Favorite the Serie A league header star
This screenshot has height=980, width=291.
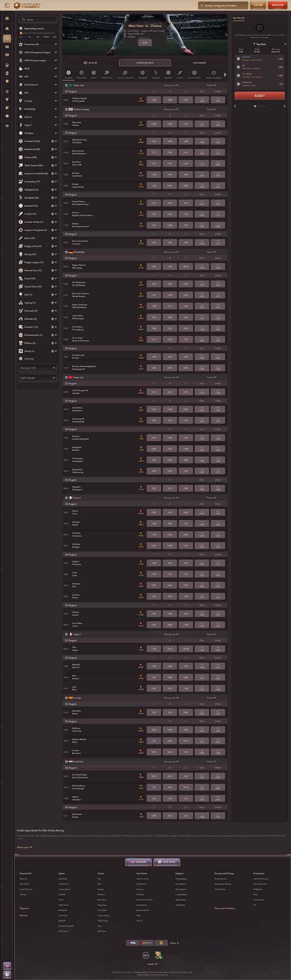tap(66, 497)
